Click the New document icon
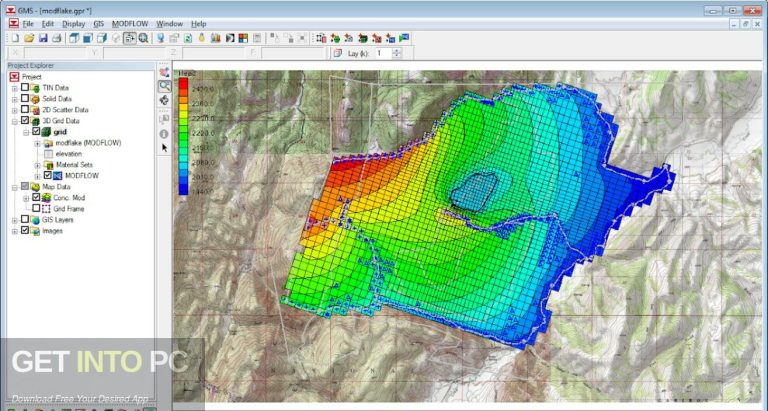768x411 pixels. click(x=16, y=38)
